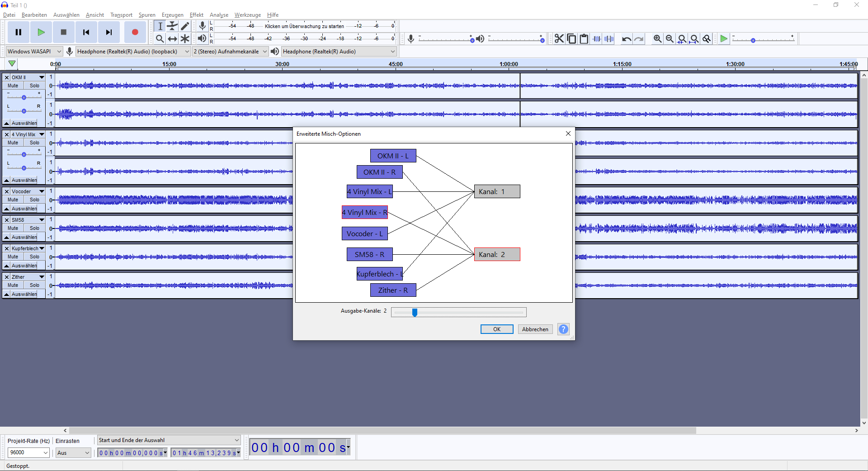Select the Draw pencil tool
Viewport: 868px width, 471px height.
tap(185, 26)
